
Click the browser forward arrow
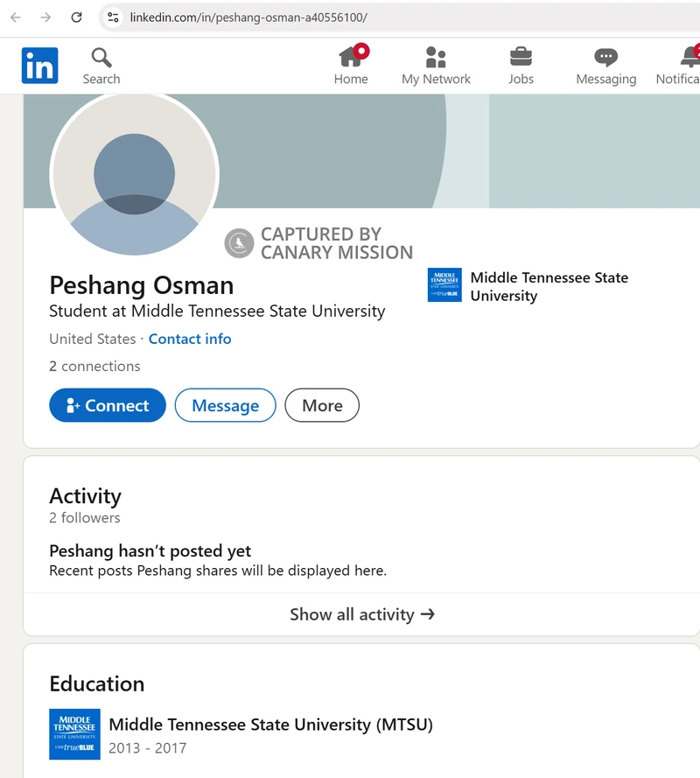[x=45, y=18]
